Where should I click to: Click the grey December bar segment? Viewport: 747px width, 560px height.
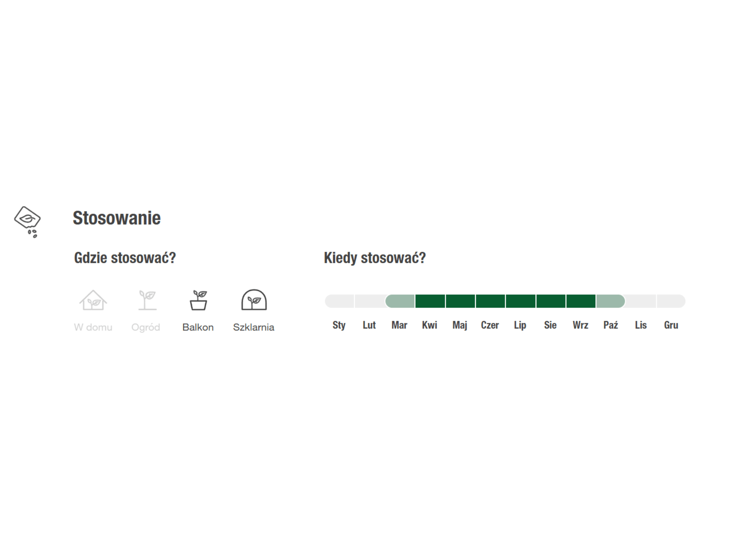coord(671,301)
